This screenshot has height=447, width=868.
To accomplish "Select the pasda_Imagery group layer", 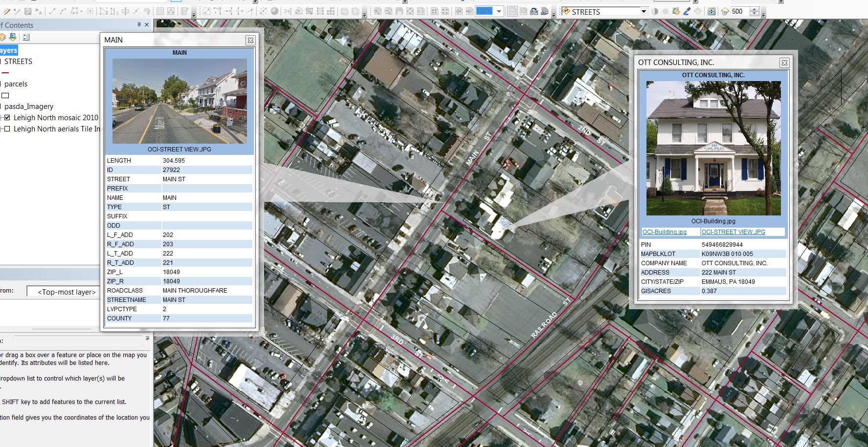I will coord(29,106).
